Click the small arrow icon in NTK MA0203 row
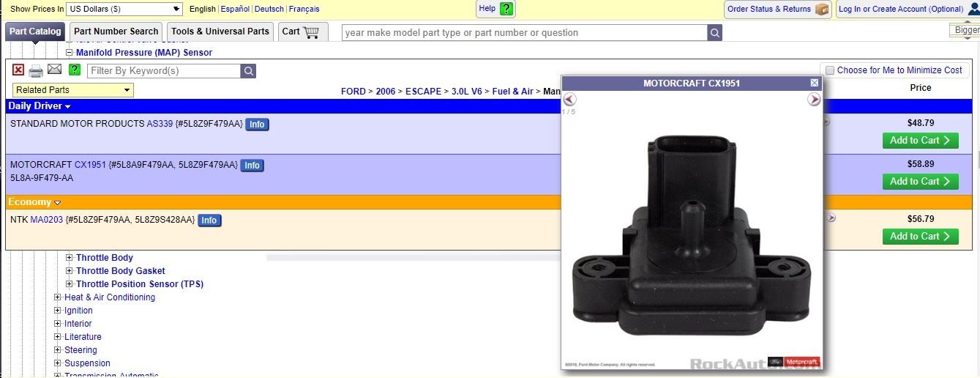Image resolution: width=980 pixels, height=378 pixels. coord(831,218)
